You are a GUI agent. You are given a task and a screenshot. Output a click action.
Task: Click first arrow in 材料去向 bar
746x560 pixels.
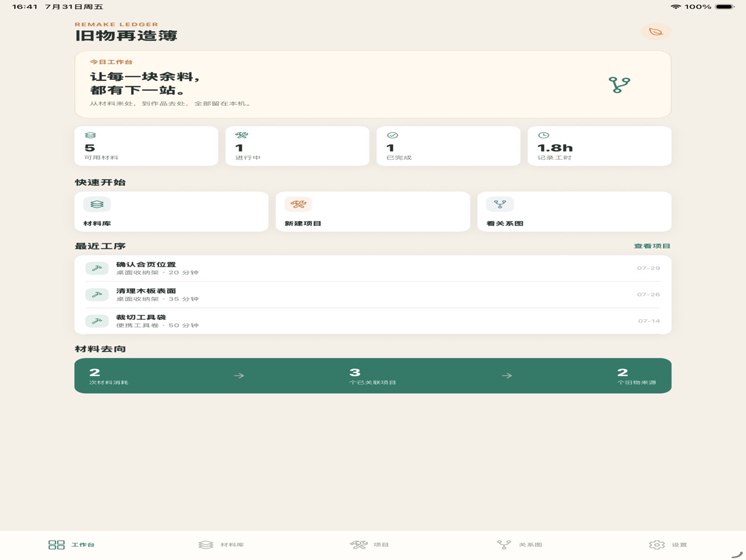239,376
